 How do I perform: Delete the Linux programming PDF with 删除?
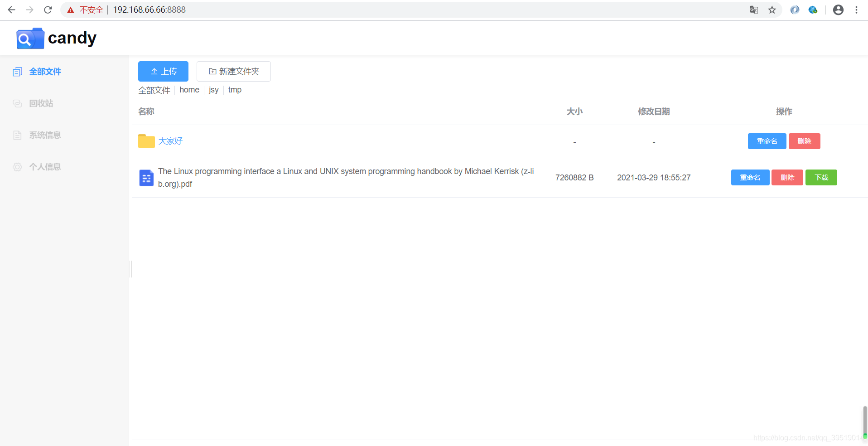(x=787, y=177)
